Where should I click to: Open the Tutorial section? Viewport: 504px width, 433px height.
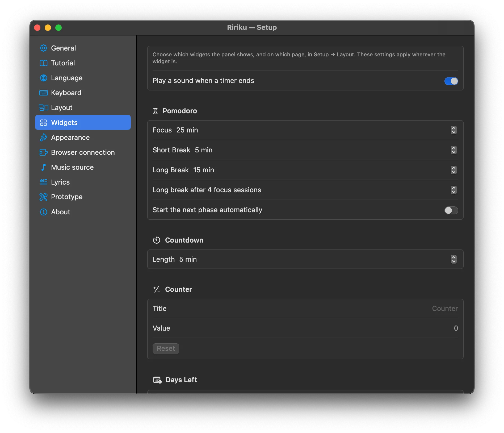(83, 63)
